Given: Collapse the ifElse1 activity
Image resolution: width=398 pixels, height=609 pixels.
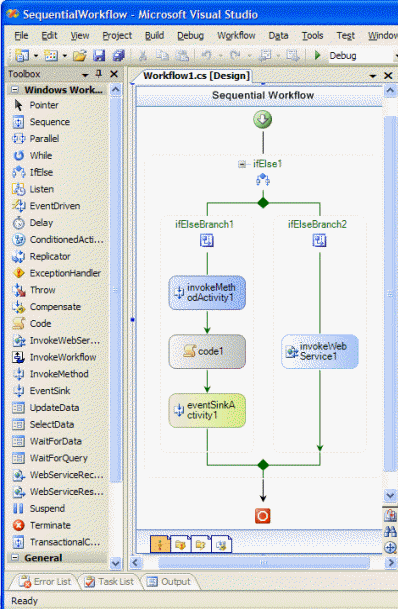Looking at the screenshot, I should 242,164.
